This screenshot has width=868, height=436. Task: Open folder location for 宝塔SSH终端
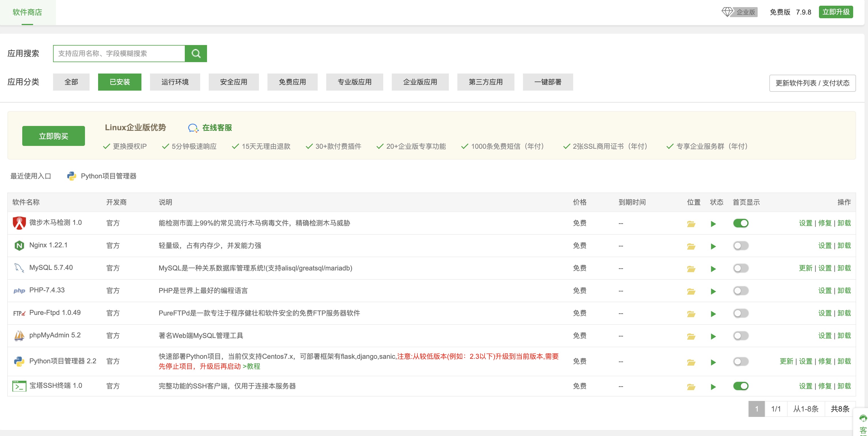(691, 387)
